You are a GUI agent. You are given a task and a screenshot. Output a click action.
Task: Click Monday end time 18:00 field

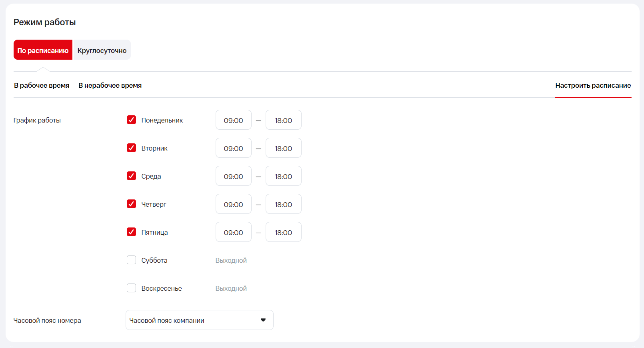[x=283, y=120]
